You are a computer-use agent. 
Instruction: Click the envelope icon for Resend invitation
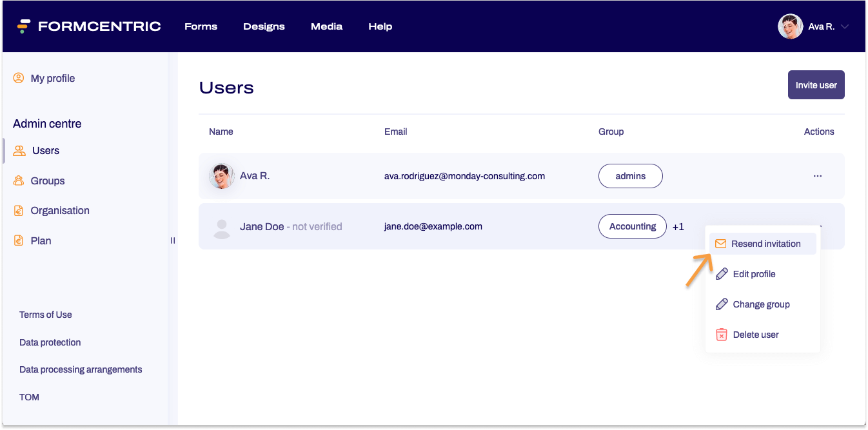[720, 243]
